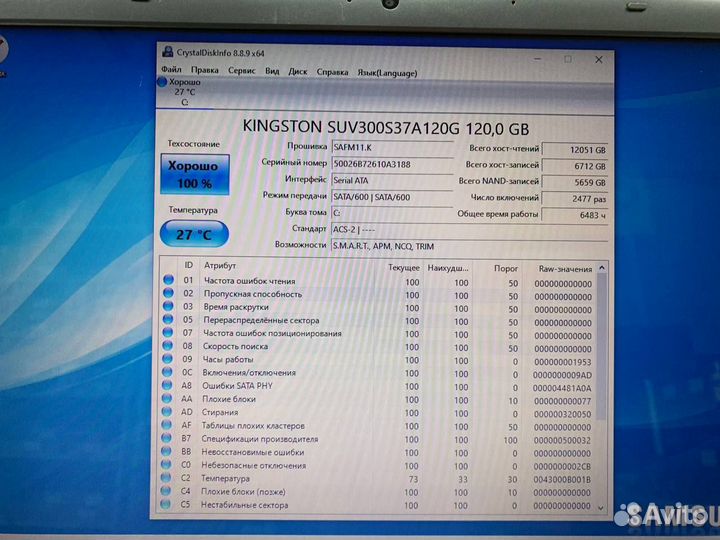
Task: Click the status icon for Спецификации производителя
Action: [167, 438]
